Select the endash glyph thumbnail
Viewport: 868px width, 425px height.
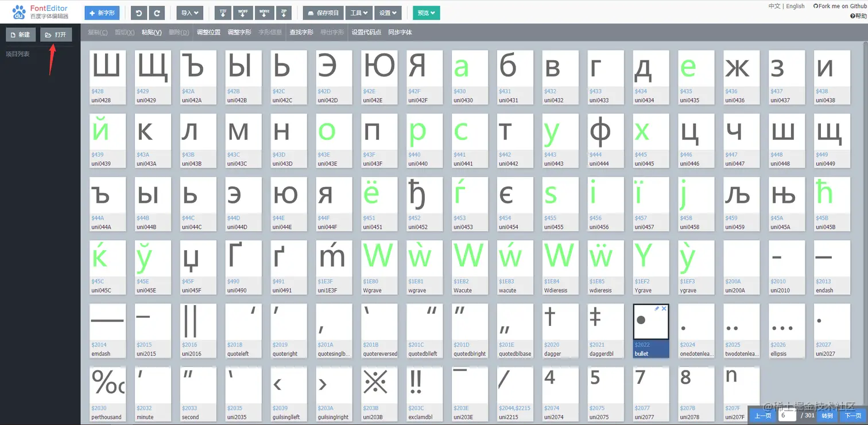click(832, 267)
